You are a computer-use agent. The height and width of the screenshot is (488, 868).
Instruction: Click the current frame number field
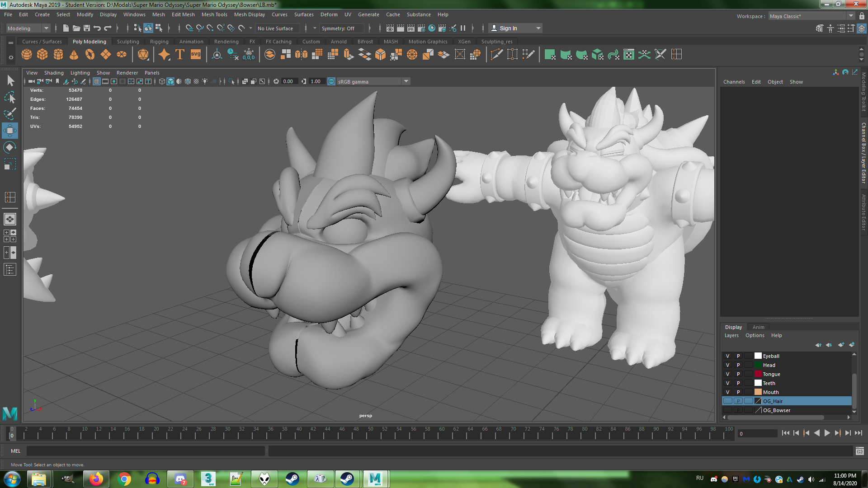[757, 433]
